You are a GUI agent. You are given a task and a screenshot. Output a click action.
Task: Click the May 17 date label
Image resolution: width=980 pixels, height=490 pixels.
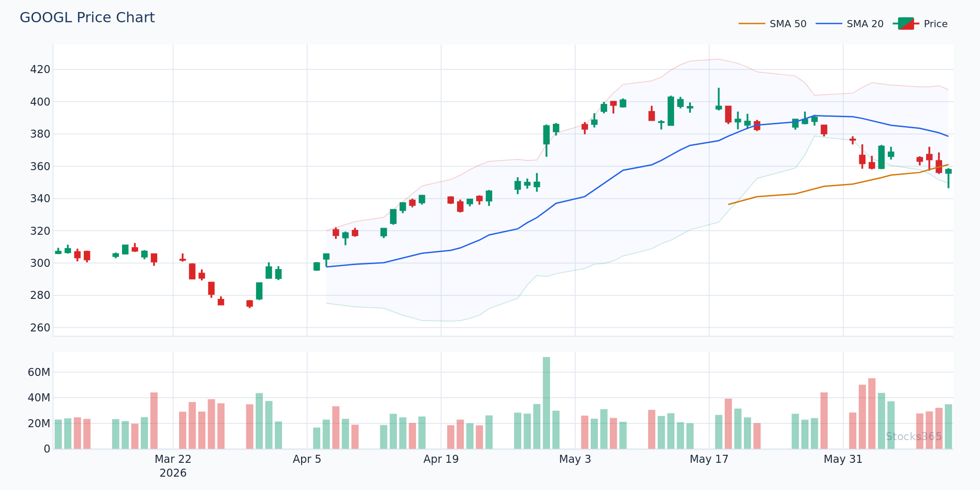pyautogui.click(x=709, y=459)
